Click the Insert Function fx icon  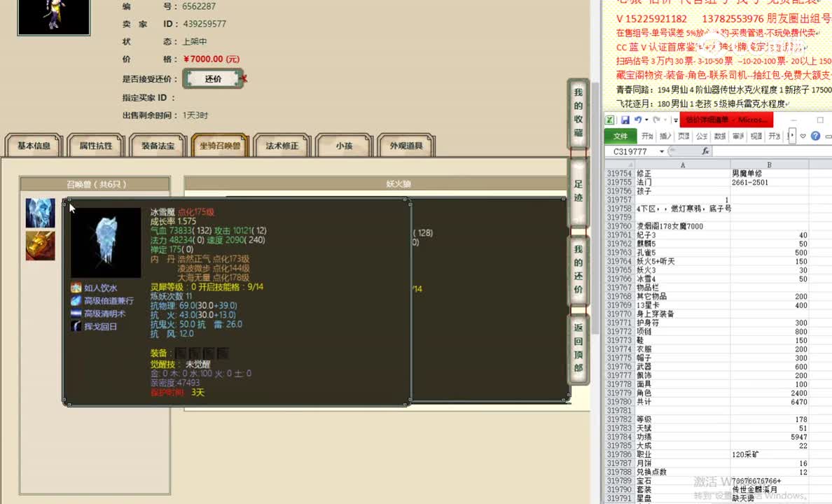(x=706, y=152)
